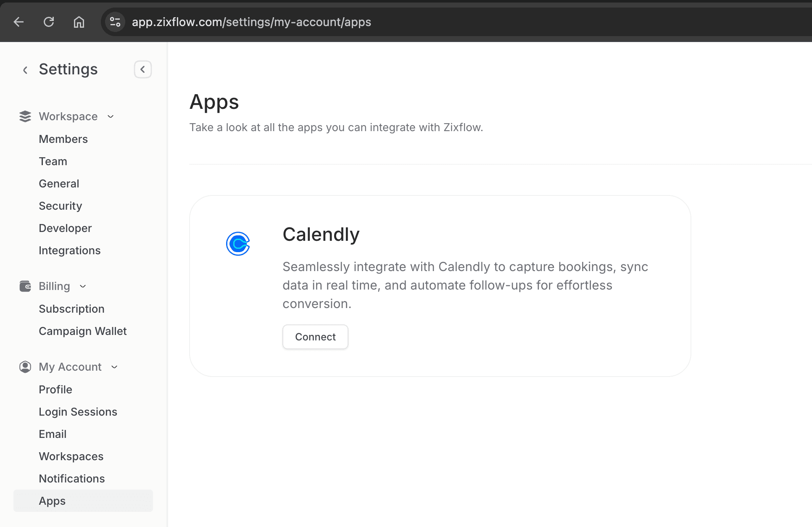The width and height of the screenshot is (812, 527).
Task: Open Campaign Wallet settings
Action: pyautogui.click(x=82, y=331)
